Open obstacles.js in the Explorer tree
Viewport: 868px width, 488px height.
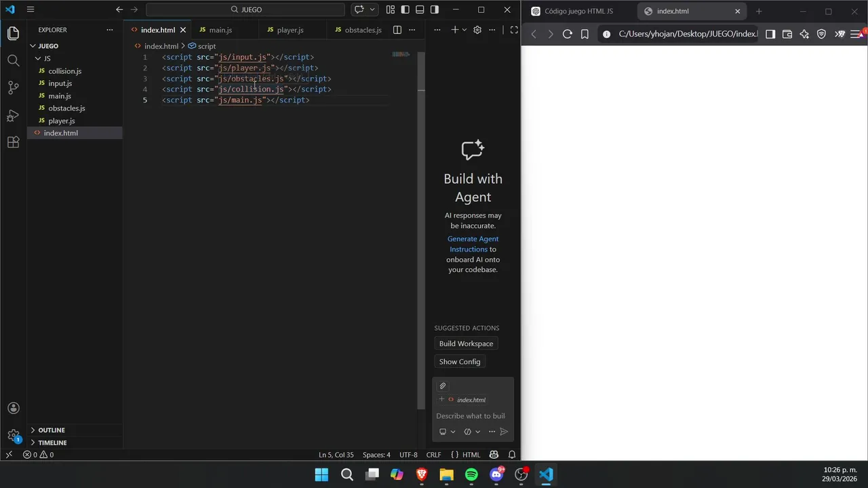[x=66, y=108]
